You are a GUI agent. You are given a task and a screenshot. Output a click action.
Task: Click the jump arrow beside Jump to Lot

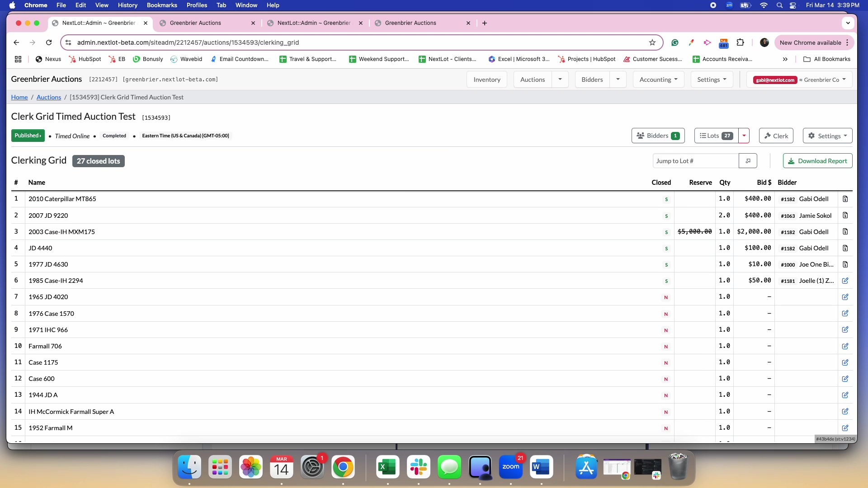(x=748, y=160)
